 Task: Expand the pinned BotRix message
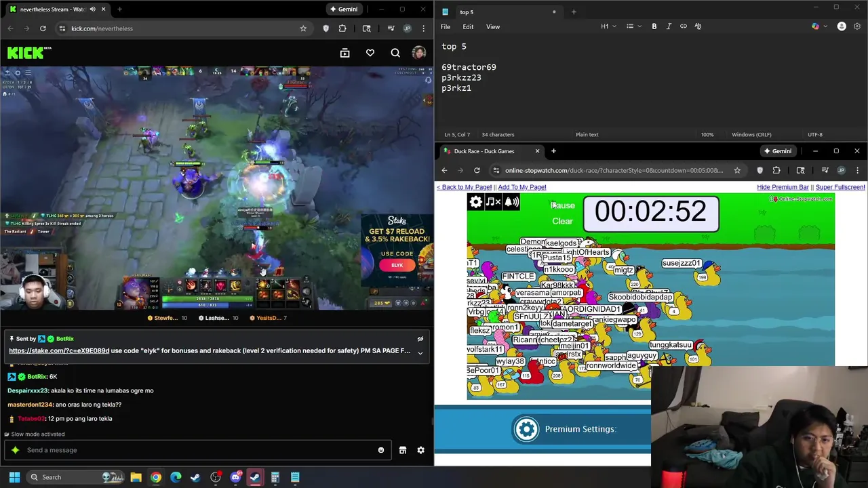[x=420, y=352]
